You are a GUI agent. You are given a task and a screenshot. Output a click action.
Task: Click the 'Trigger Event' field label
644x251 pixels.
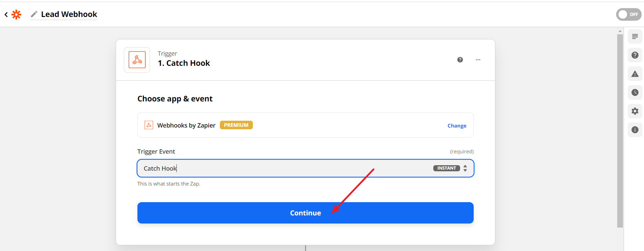click(156, 152)
